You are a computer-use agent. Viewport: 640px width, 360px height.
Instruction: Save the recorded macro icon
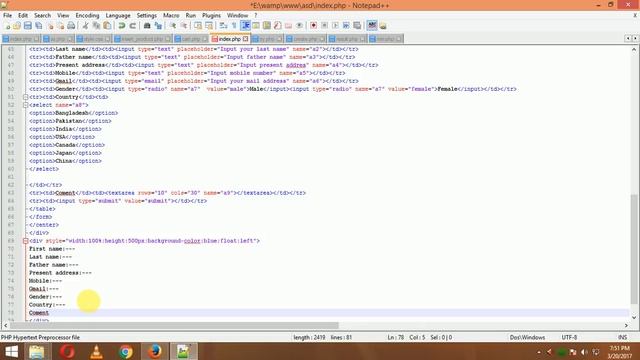[x=357, y=26]
